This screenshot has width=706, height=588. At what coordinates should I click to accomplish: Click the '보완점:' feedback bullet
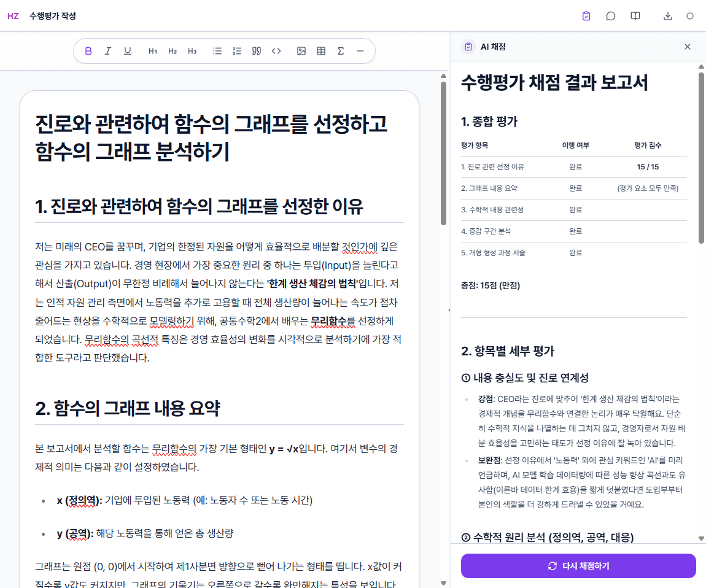(582, 482)
